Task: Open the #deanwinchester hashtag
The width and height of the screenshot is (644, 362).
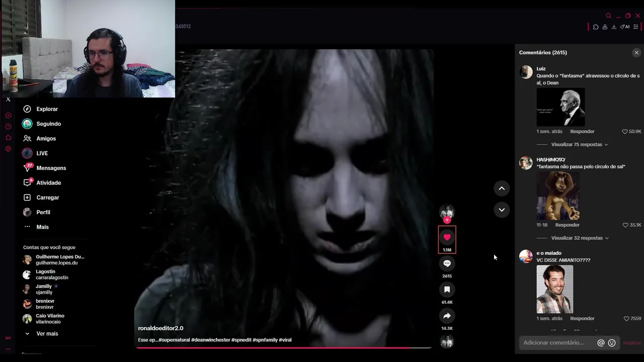Action: pos(210,340)
